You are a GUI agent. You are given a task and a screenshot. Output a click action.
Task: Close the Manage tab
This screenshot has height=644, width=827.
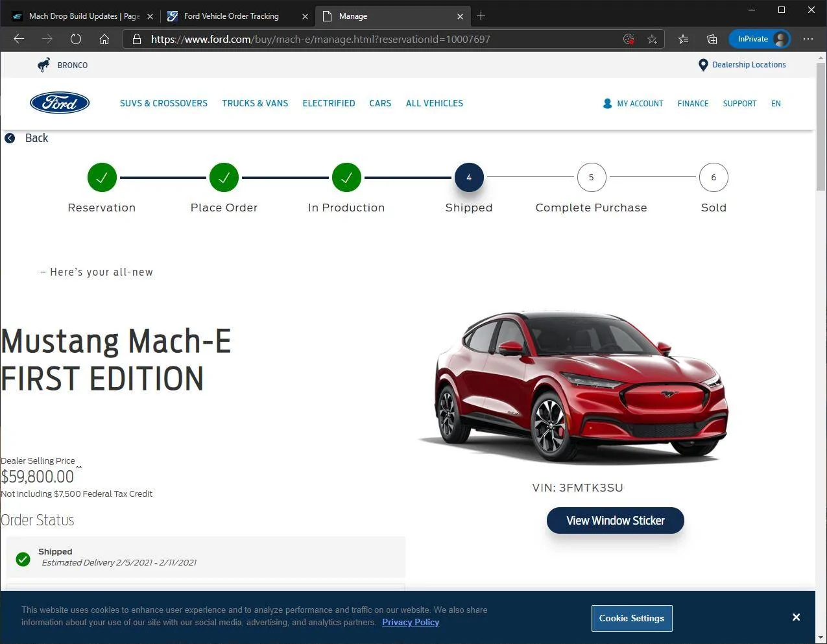click(x=460, y=16)
